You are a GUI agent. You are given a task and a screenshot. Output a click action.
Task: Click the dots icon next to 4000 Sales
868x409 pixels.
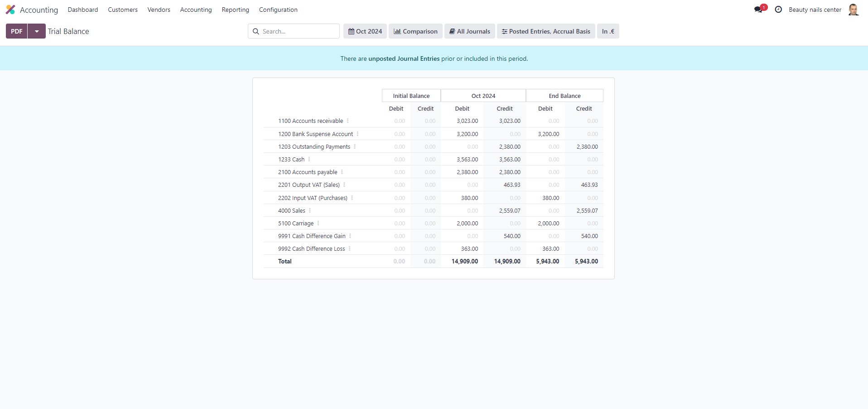(x=310, y=211)
